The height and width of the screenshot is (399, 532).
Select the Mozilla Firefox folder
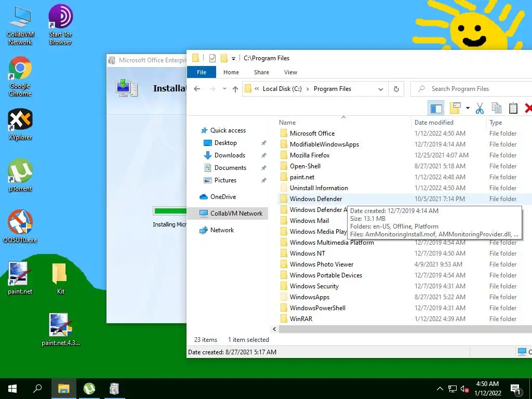pos(310,155)
